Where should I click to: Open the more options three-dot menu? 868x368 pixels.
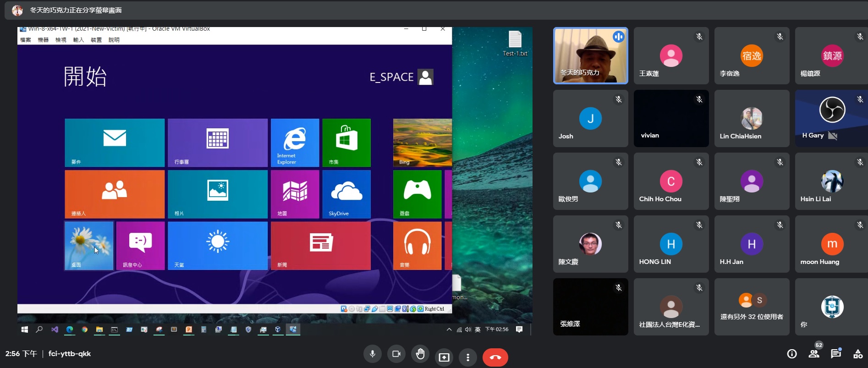(468, 357)
